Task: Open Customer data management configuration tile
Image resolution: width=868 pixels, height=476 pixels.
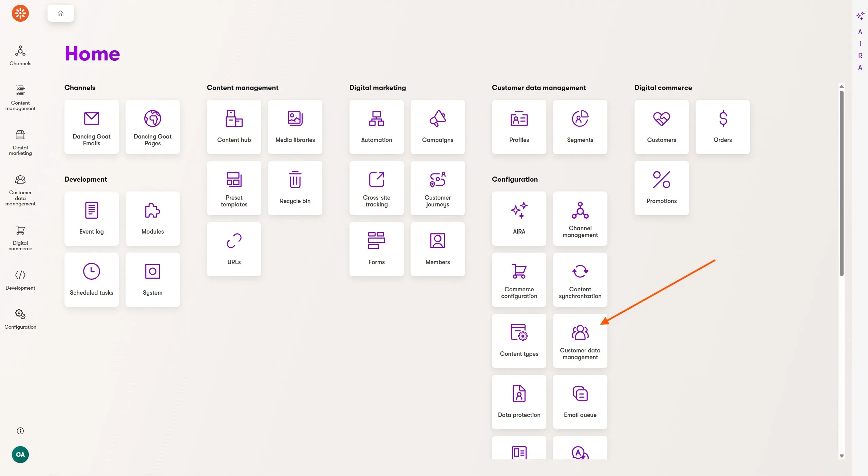Action: 580,341
